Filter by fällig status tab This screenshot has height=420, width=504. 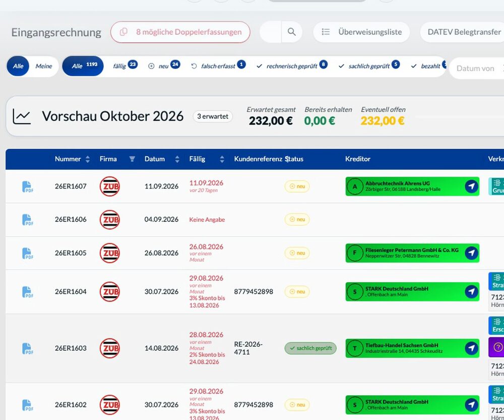pyautogui.click(x=125, y=66)
